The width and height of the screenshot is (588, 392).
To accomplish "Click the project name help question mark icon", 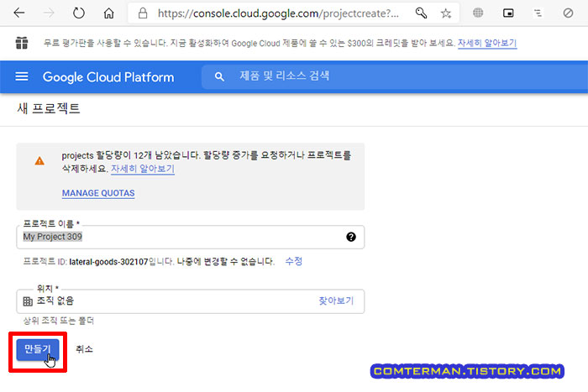I will pos(351,237).
